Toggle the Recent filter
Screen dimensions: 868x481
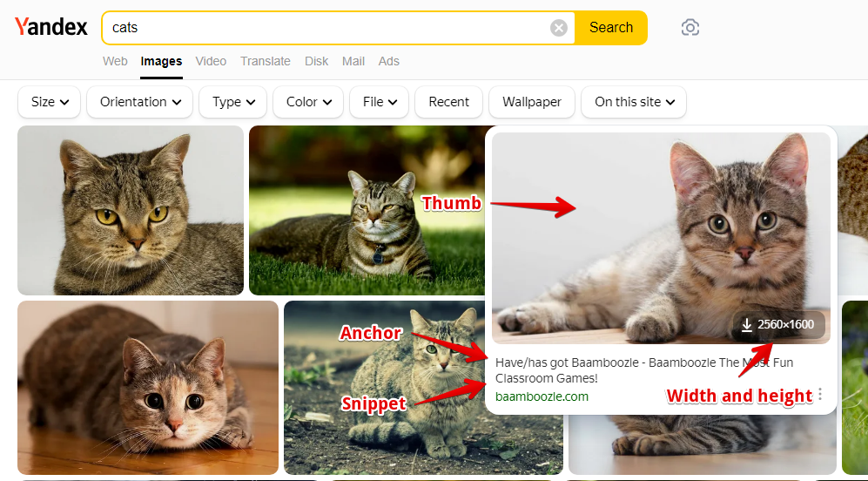(x=448, y=102)
